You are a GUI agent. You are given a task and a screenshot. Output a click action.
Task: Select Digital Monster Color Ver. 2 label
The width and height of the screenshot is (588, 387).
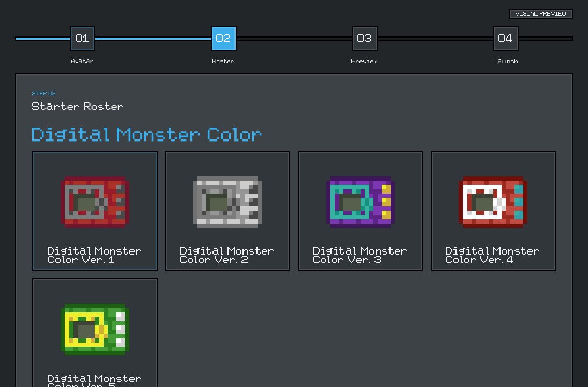click(227, 255)
